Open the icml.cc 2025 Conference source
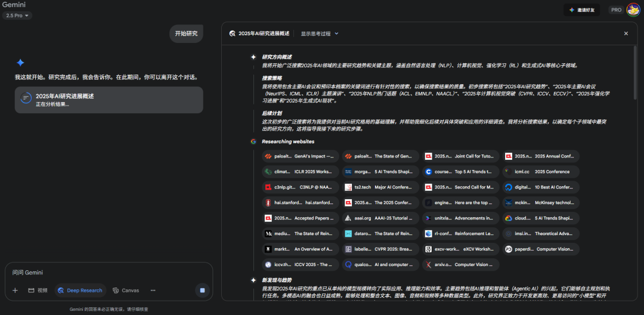Screen dimensions: 644x315 click(x=541, y=172)
